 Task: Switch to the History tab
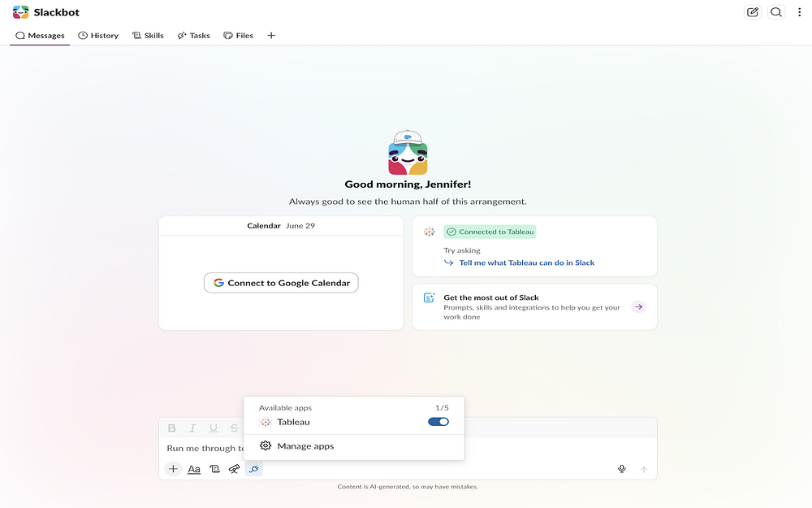[98, 35]
